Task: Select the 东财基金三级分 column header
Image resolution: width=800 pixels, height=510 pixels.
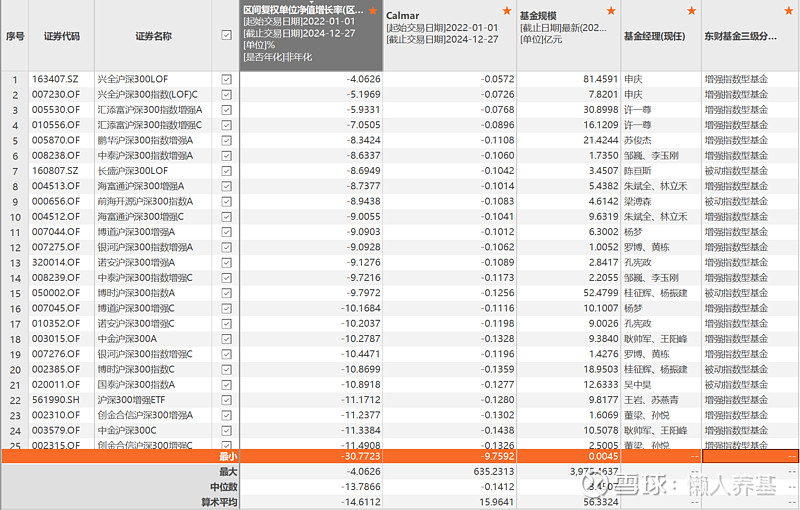Action: click(x=751, y=36)
